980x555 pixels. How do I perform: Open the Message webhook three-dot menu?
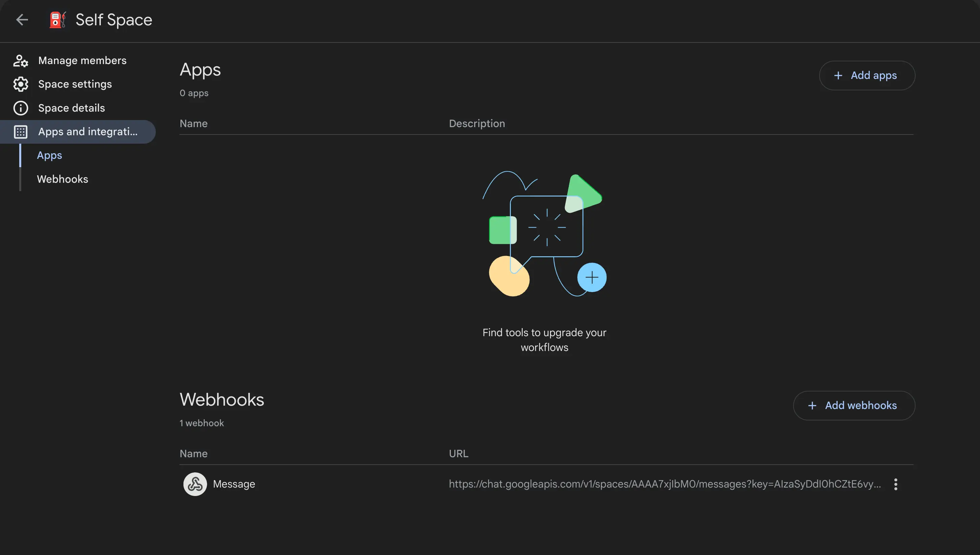pos(896,484)
